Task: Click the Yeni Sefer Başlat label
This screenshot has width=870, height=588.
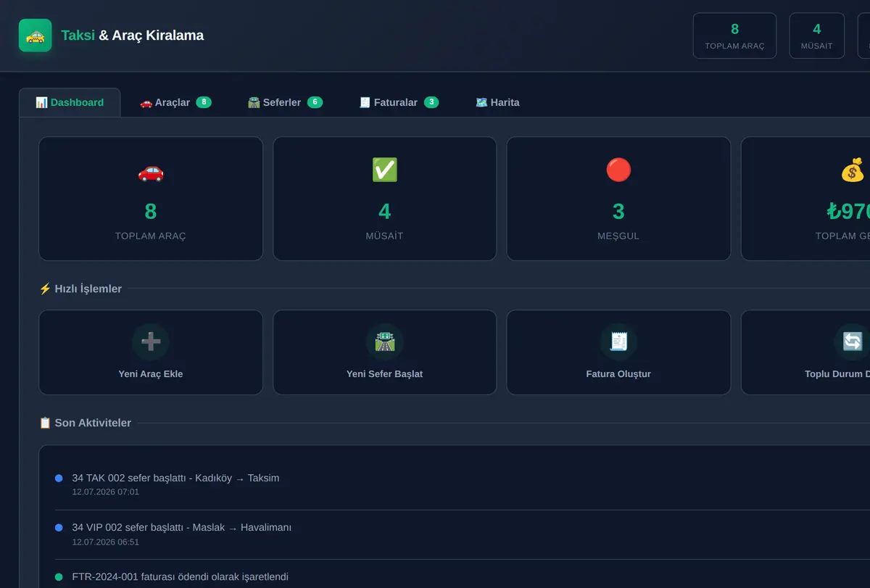Action: (384, 374)
